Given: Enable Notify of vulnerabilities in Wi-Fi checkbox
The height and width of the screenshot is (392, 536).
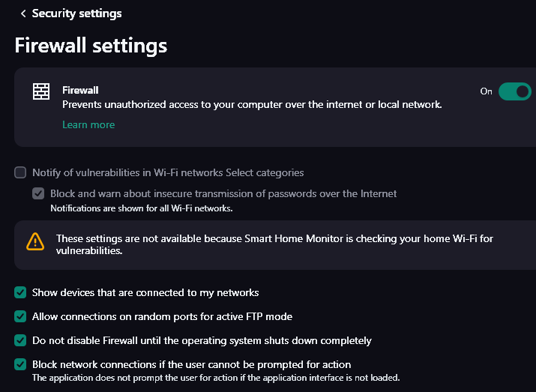Looking at the screenshot, I should coord(20,172).
